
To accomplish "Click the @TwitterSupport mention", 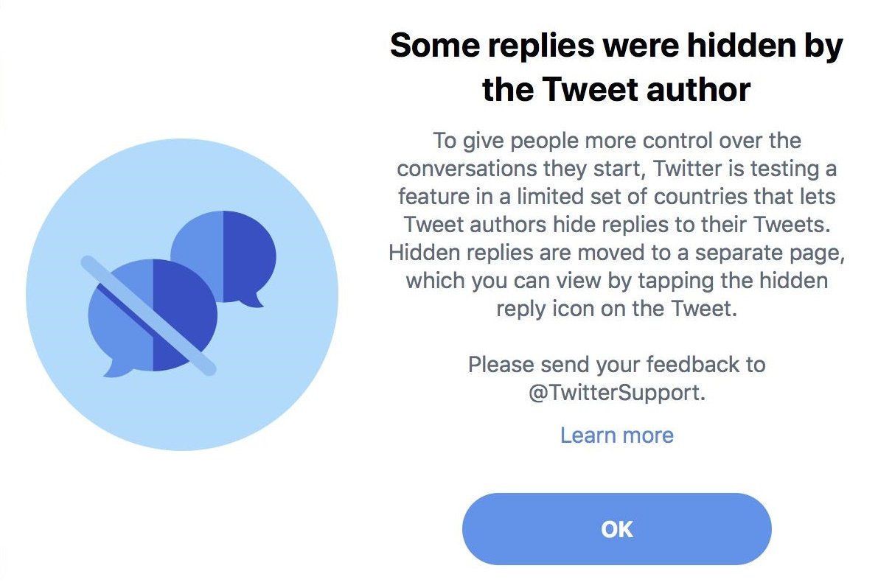I will click(618, 392).
